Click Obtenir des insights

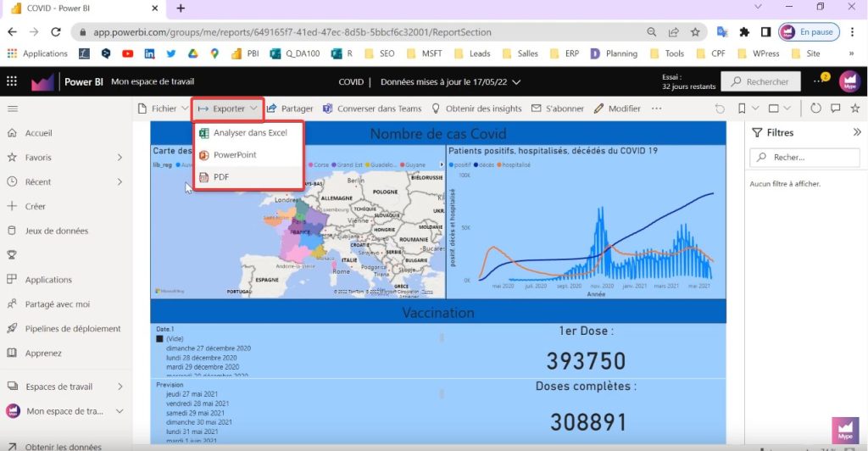tap(476, 109)
